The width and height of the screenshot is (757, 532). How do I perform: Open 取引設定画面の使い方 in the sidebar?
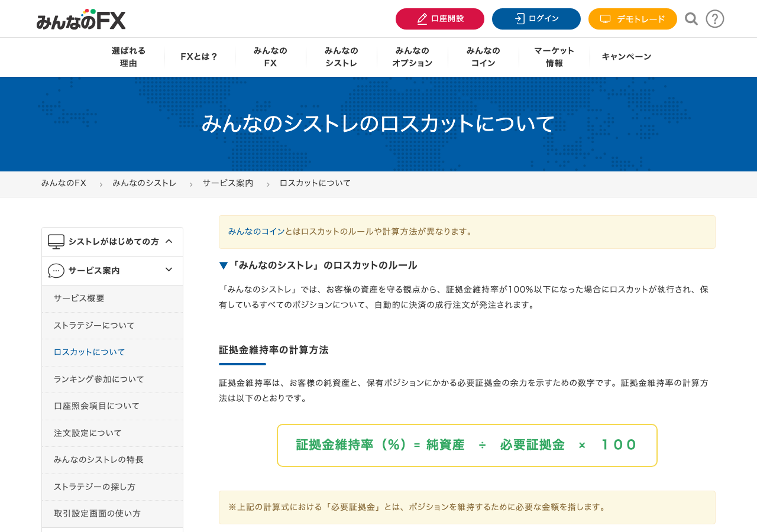click(112, 514)
